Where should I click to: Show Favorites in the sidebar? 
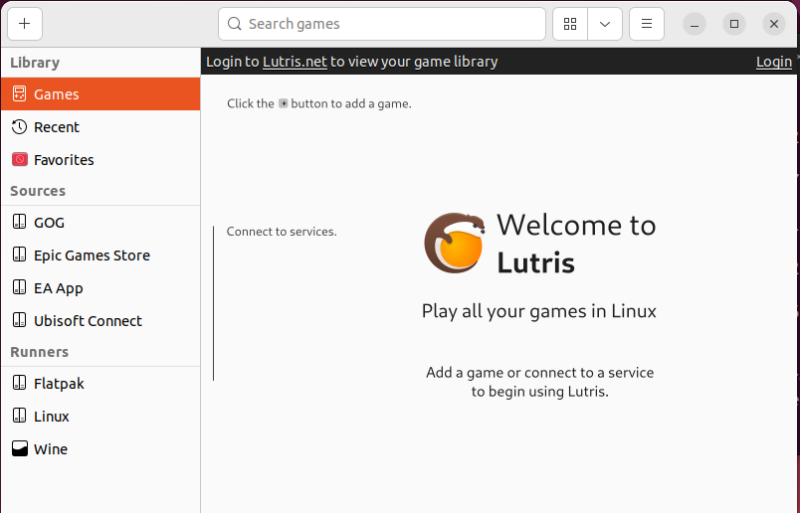tap(101, 160)
